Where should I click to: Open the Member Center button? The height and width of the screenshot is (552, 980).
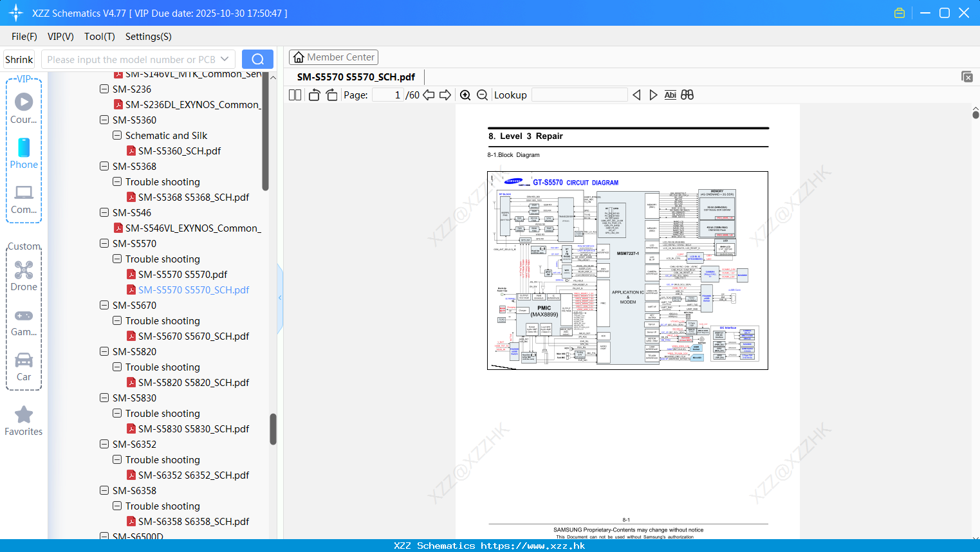point(333,57)
